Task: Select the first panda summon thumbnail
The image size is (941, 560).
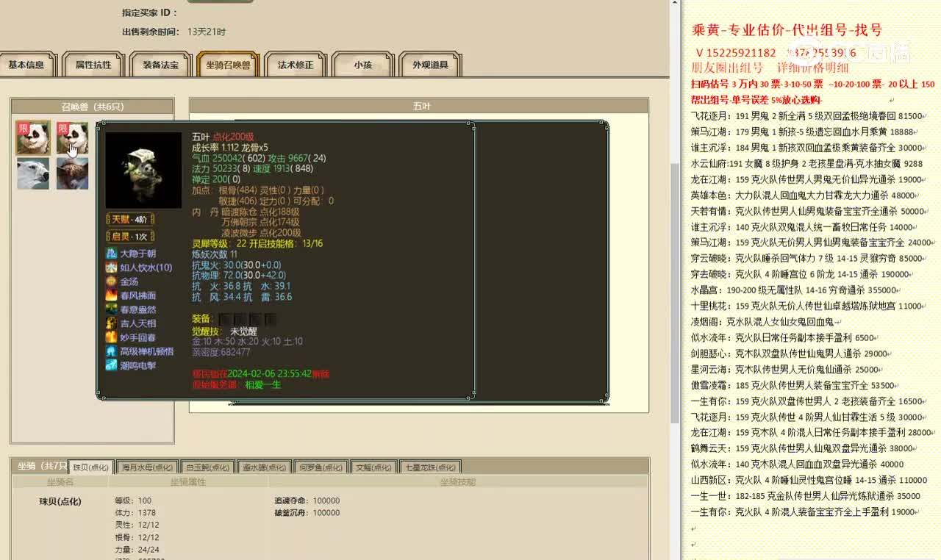Action: pyautogui.click(x=33, y=138)
